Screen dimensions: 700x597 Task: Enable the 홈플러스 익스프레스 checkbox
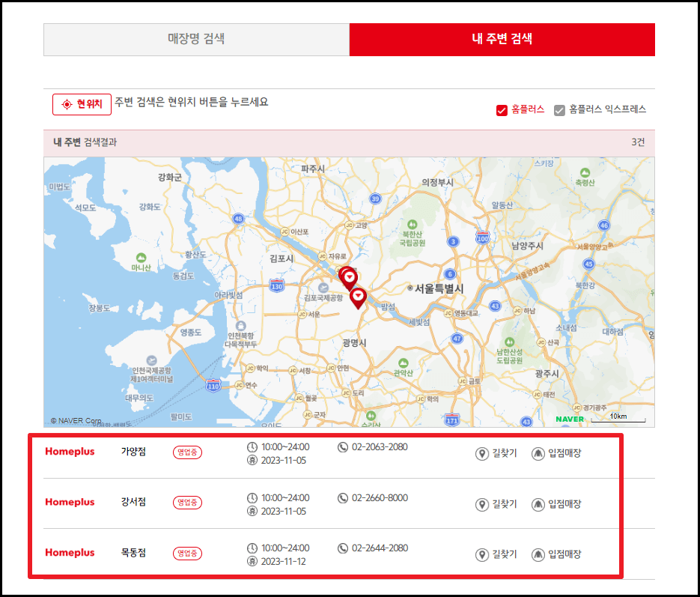tap(560, 109)
